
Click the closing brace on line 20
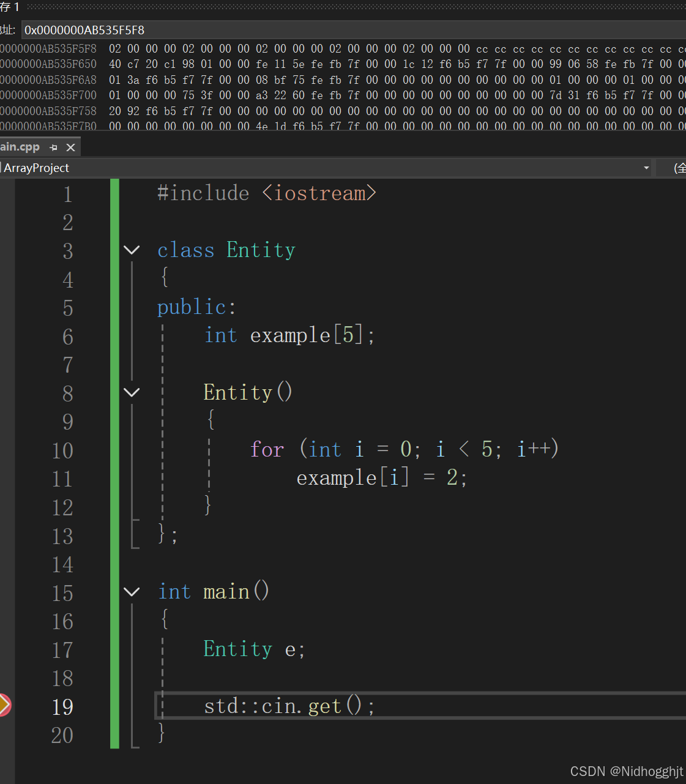point(162,733)
